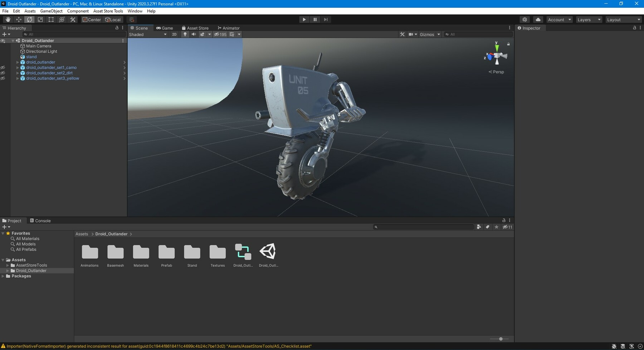Click the Local handle rotation button

(113, 20)
